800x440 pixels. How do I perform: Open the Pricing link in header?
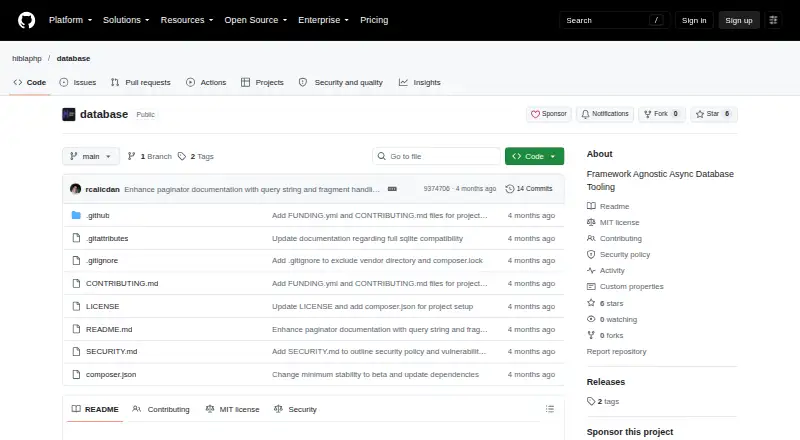374,20
